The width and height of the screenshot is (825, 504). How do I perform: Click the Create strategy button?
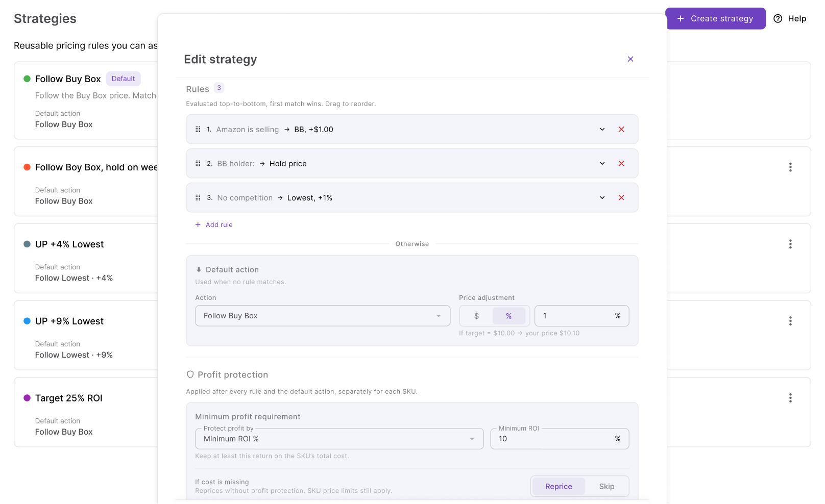click(x=715, y=19)
